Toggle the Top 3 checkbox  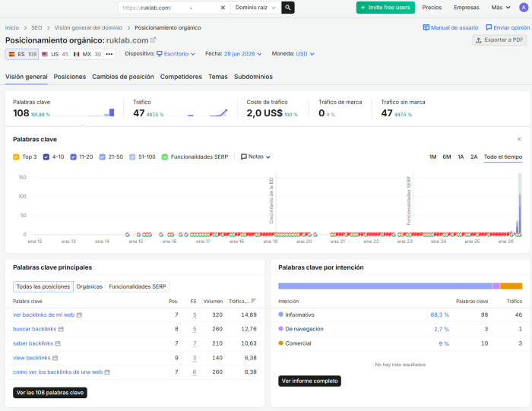(16, 157)
